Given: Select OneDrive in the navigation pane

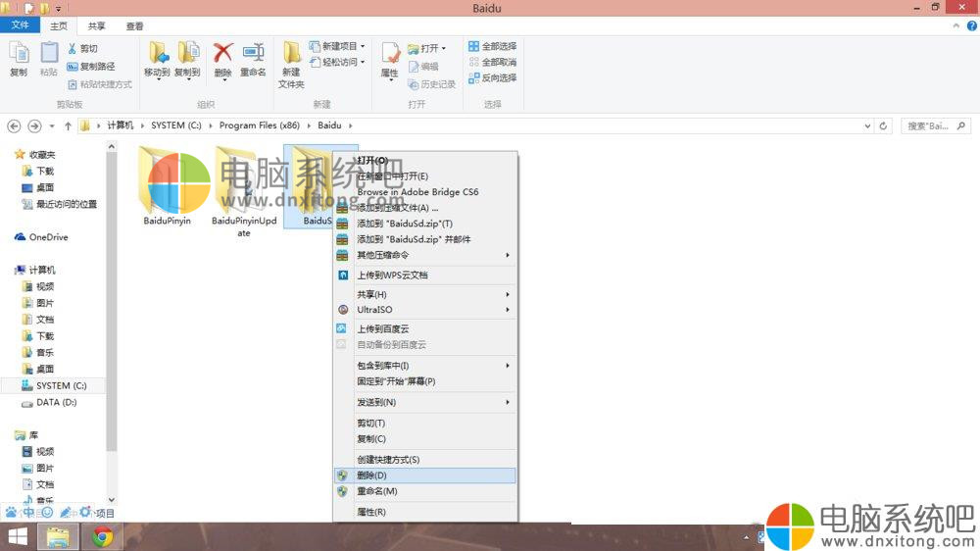Looking at the screenshot, I should [x=41, y=237].
